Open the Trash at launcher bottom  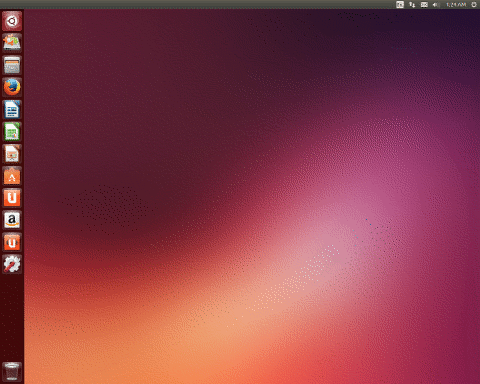(12, 372)
